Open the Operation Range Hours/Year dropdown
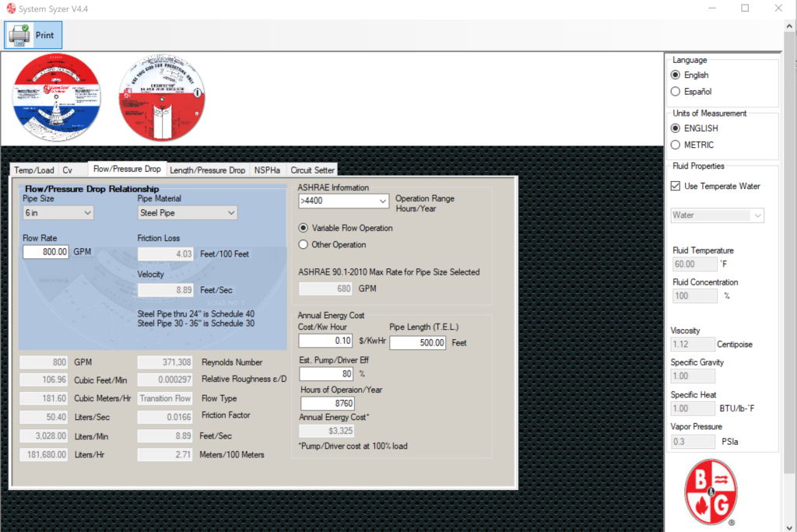The height and width of the screenshot is (532, 797). tap(343, 201)
